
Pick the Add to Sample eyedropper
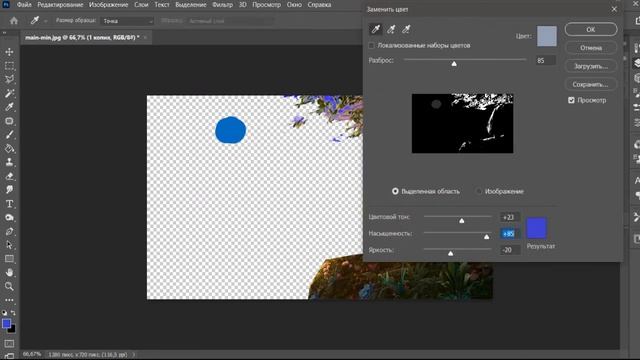(x=391, y=29)
